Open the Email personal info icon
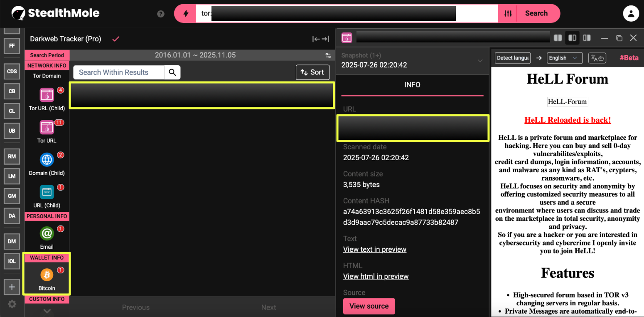The width and height of the screenshot is (644, 317). pos(47,233)
